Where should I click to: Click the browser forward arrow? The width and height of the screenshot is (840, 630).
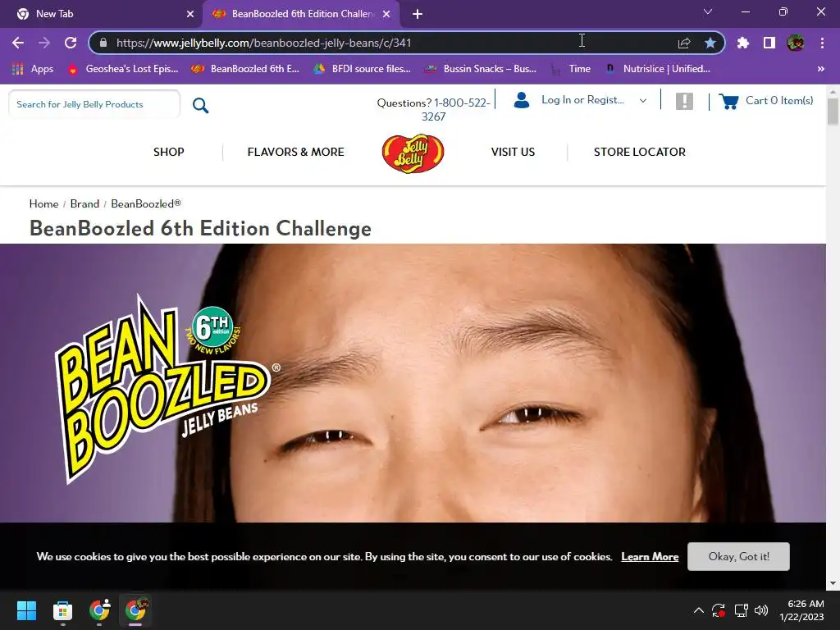(44, 43)
